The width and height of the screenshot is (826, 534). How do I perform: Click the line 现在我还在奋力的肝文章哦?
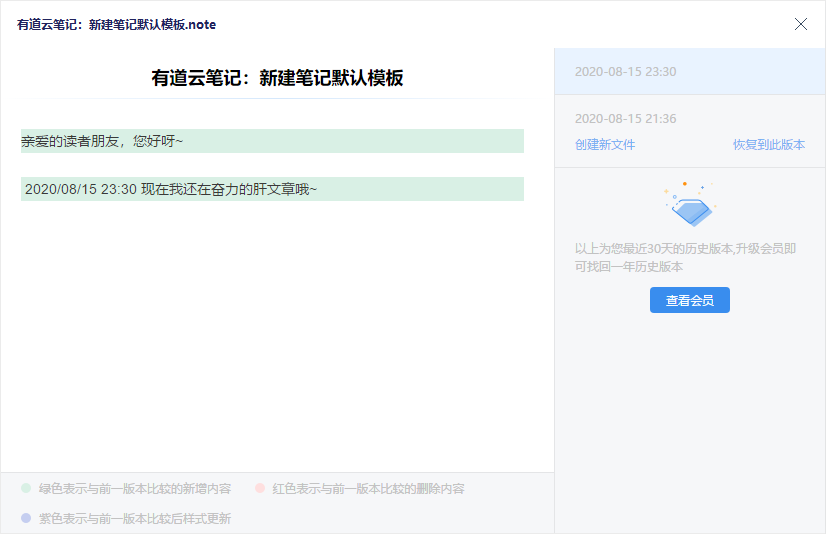coord(272,189)
